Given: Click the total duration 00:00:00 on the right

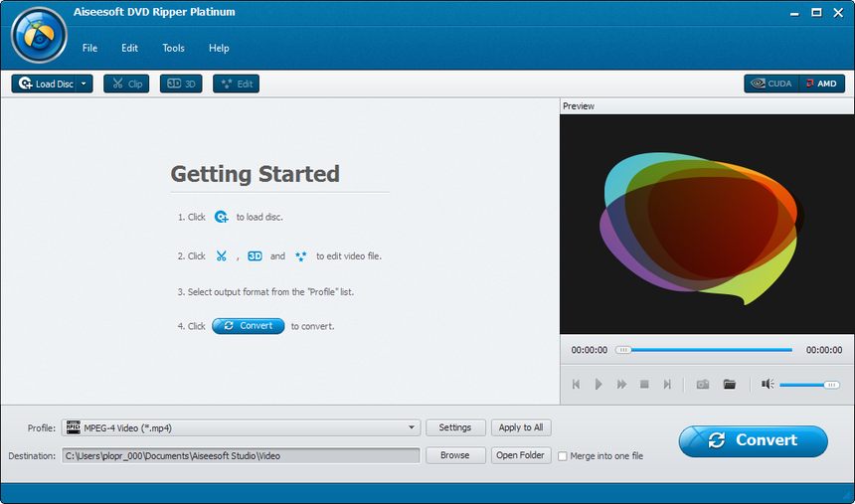Looking at the screenshot, I should pyautogui.click(x=824, y=350).
